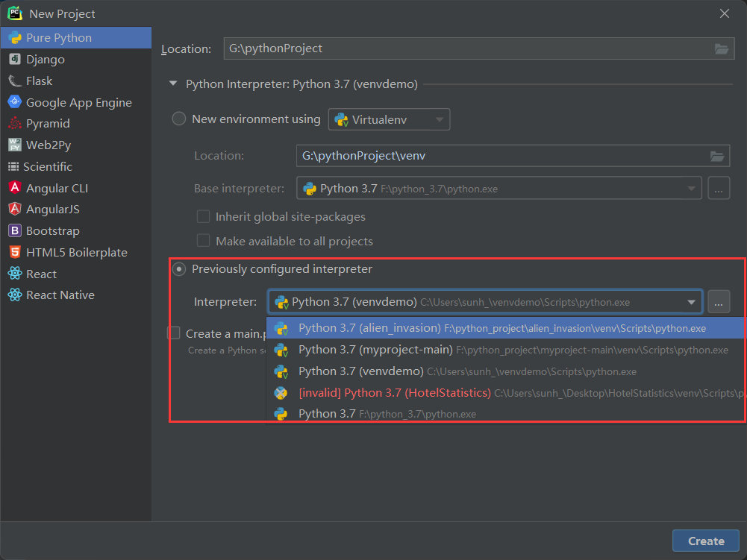The image size is (747, 560).
Task: Choose Flask project type
Action: [76, 81]
